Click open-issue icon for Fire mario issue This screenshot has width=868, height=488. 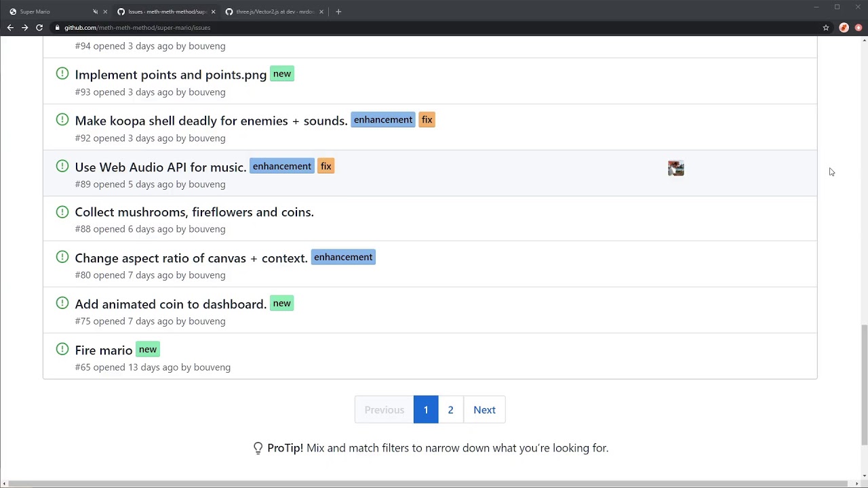(62, 349)
